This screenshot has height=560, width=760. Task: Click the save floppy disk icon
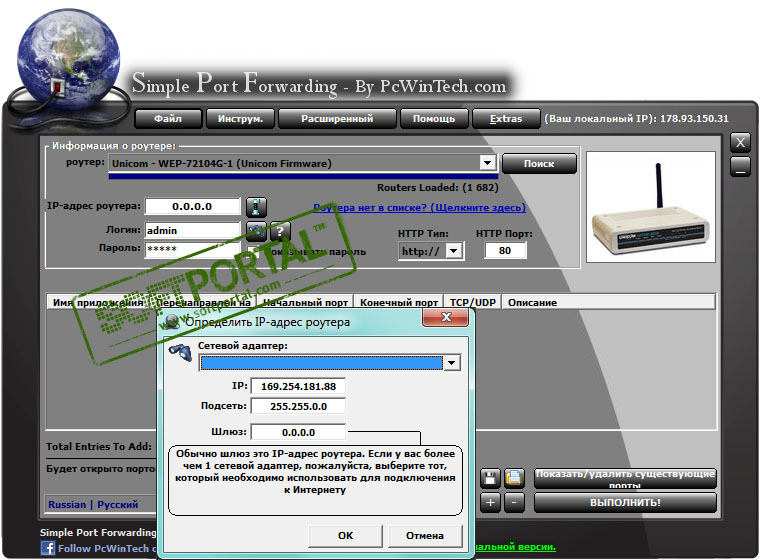tap(490, 478)
